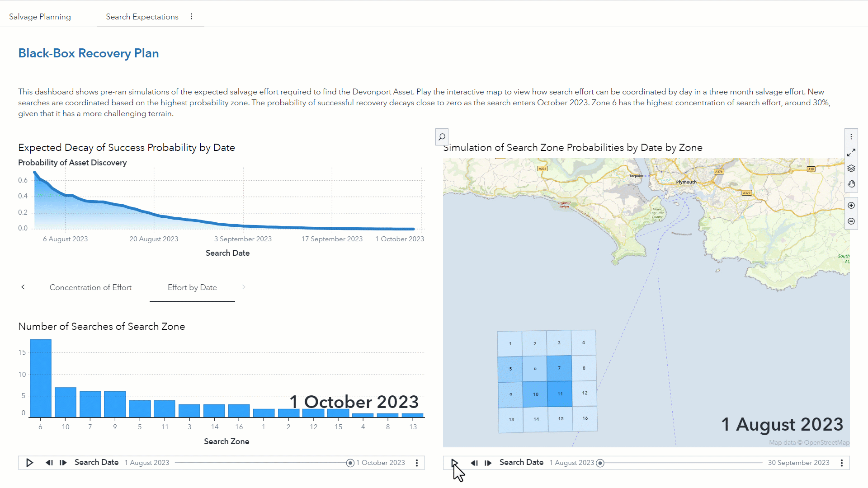868x488 pixels.
Task: Switch to Salvage Planning page tab
Action: [40, 17]
